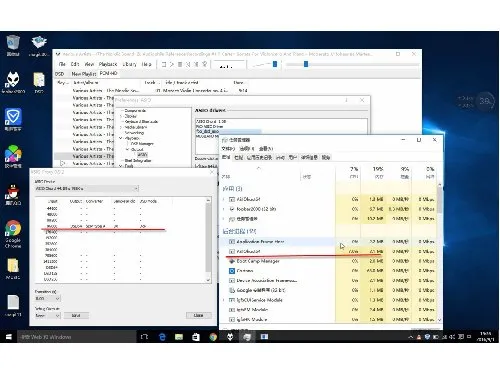Select the highlighted foo_dsd_asio driver entry
This screenshot has width=500, height=375.
click(228, 131)
